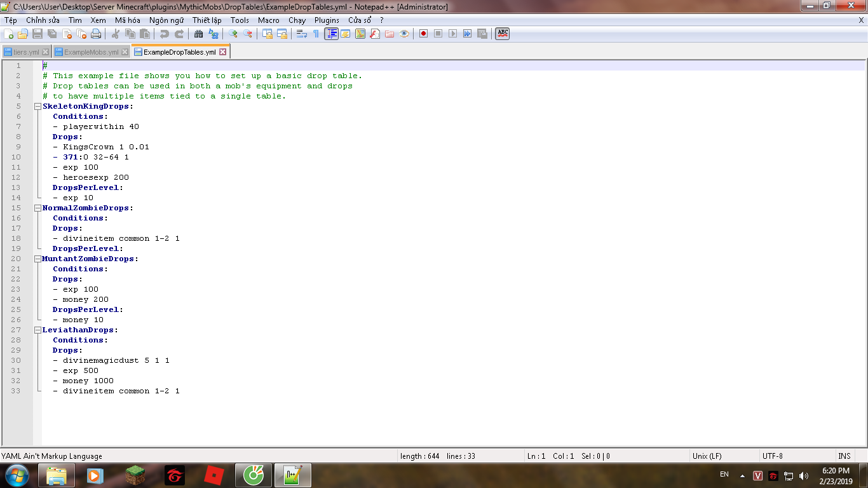Collapse the NormalZombieDrops fold marker
Image resolution: width=868 pixels, height=488 pixels.
[x=37, y=208]
